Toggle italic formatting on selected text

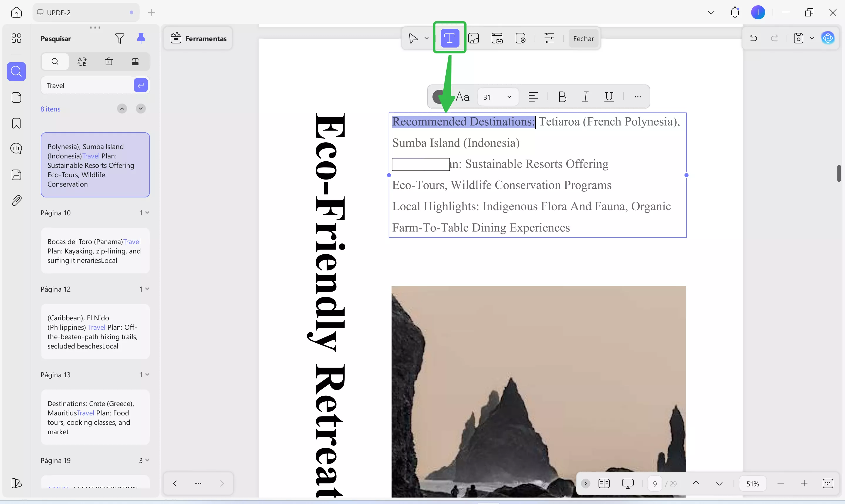[585, 97]
